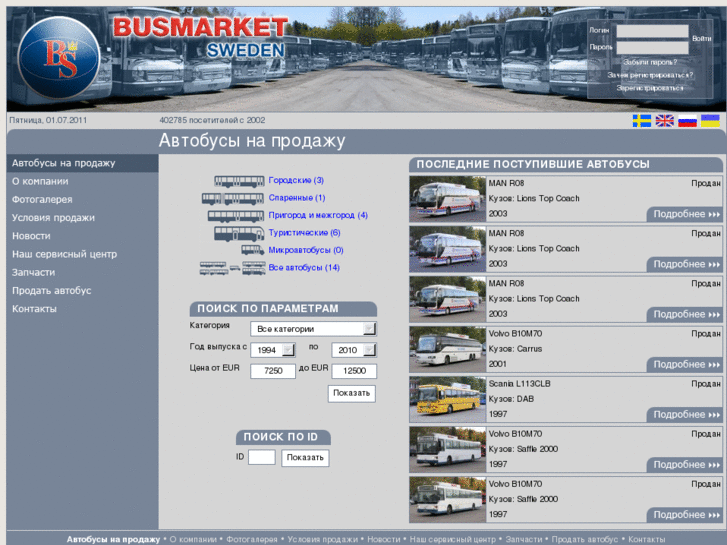This screenshot has height=545, width=727.
Task: Click the city bus icon (Городские)
Action: click(x=239, y=181)
